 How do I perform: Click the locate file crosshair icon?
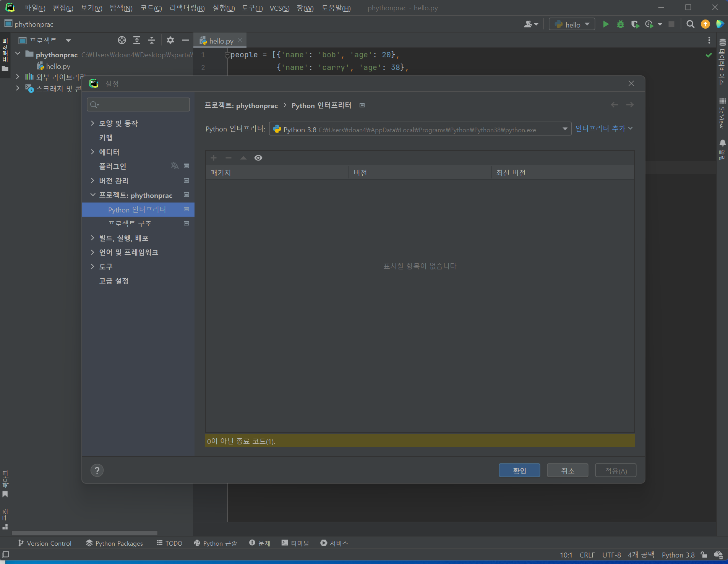coord(122,40)
